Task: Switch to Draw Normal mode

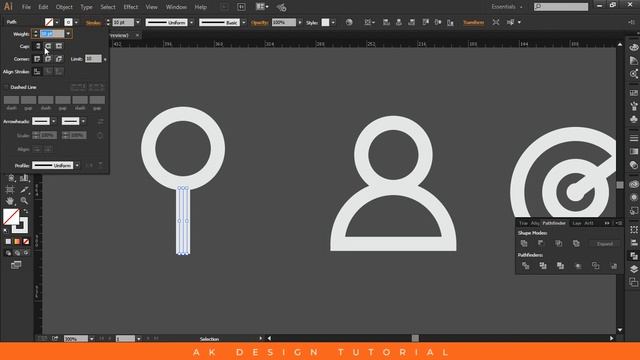Action: (8, 253)
